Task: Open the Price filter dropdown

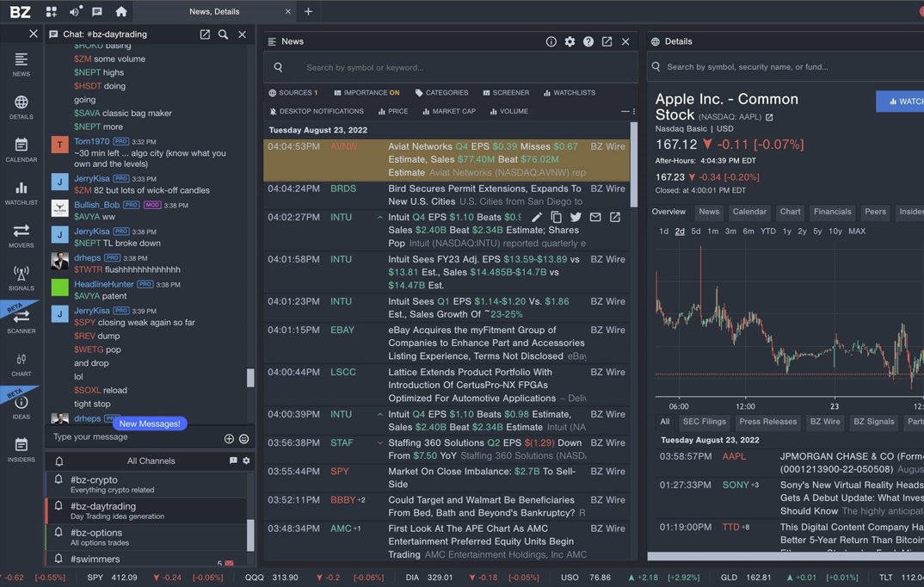Action: [393, 111]
